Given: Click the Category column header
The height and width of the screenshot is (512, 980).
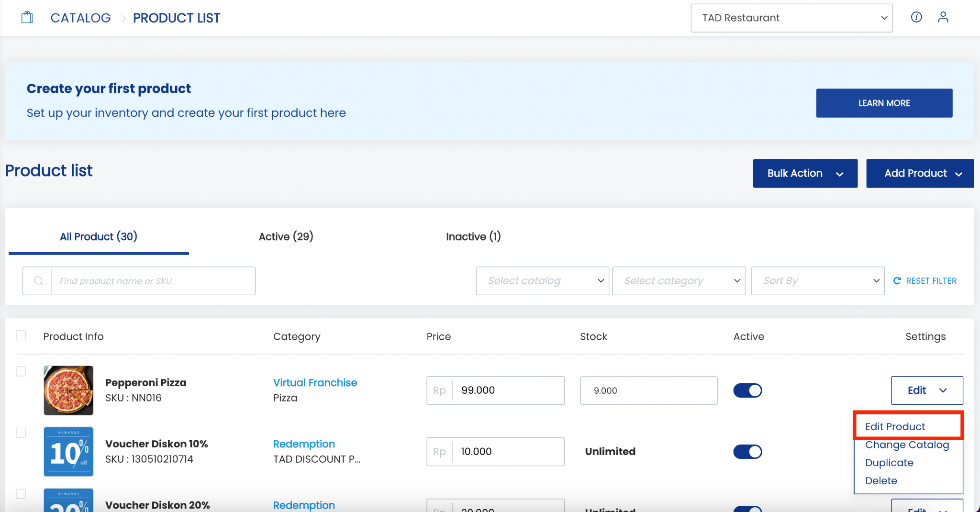Looking at the screenshot, I should coord(297,337).
